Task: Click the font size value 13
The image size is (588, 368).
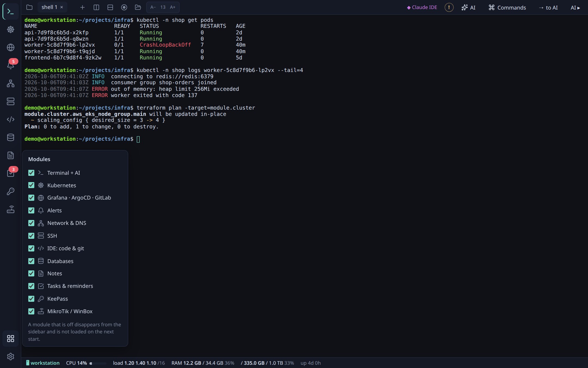Action: pos(163,7)
